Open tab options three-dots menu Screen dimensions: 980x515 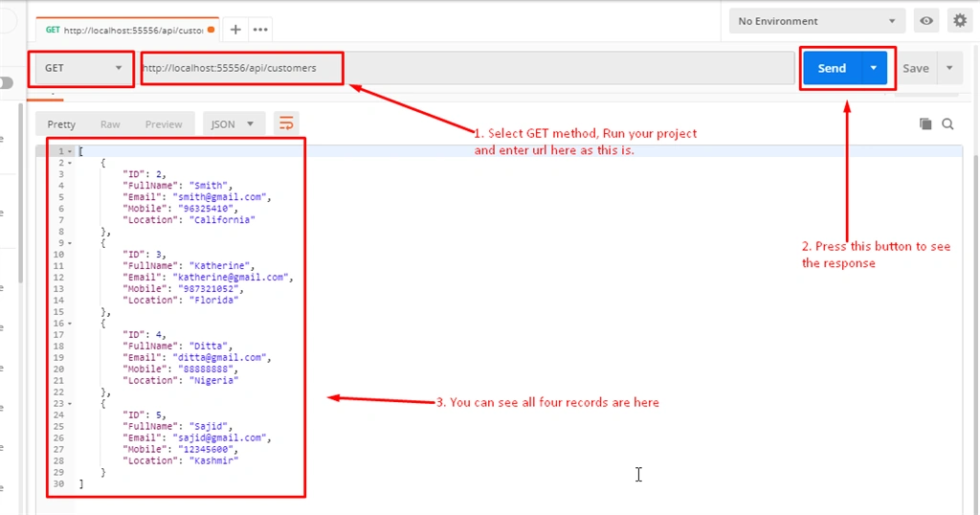260,30
